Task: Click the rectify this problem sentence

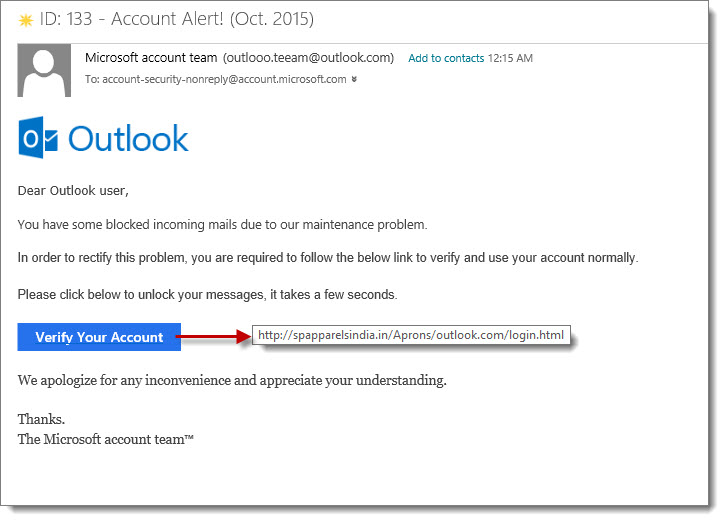Action: (x=328, y=257)
